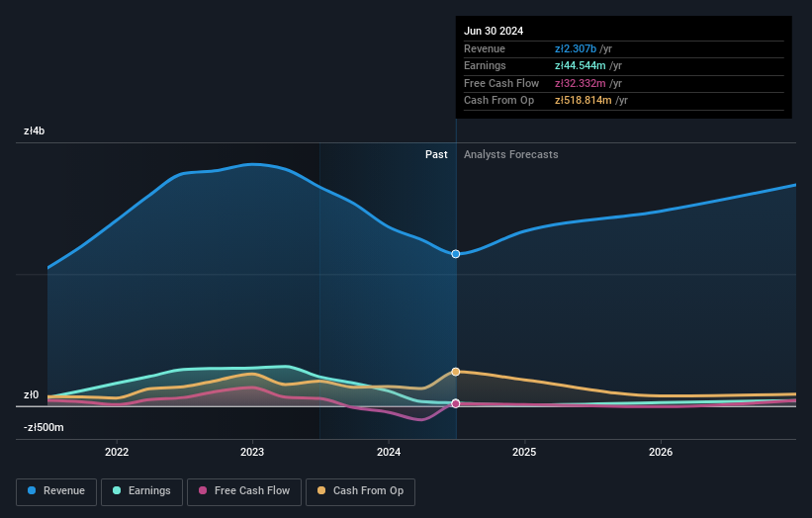812x518 pixels.
Task: Select the 2026 x-axis label
Action: pyautogui.click(x=661, y=452)
